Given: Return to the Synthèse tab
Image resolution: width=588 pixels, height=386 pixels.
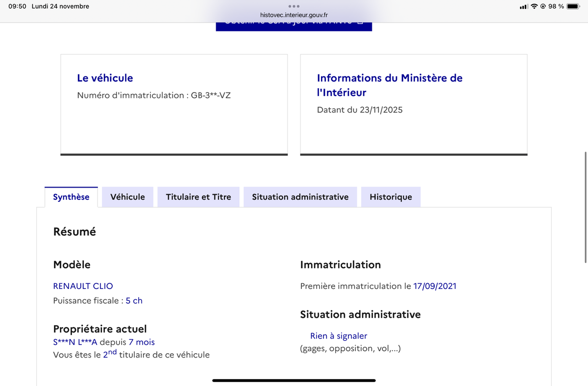Looking at the screenshot, I should [x=71, y=196].
